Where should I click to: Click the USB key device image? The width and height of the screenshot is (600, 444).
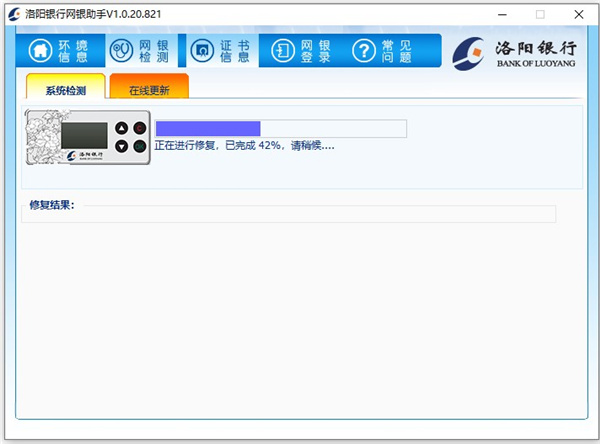[88, 137]
